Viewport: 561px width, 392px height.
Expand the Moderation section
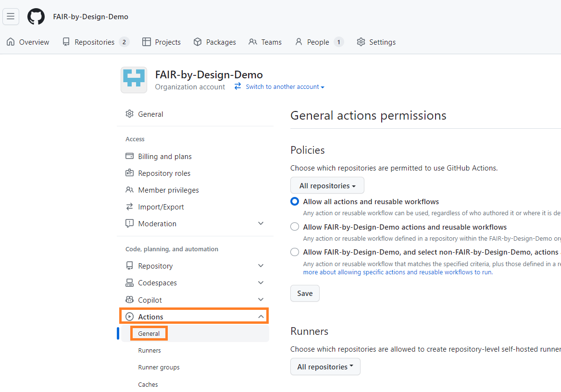[261, 223]
